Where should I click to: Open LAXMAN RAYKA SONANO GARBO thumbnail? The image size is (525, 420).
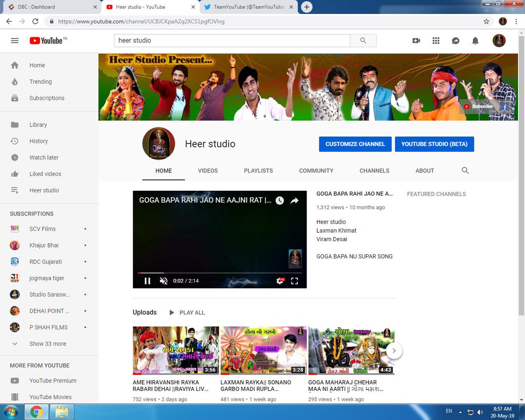[263, 350]
